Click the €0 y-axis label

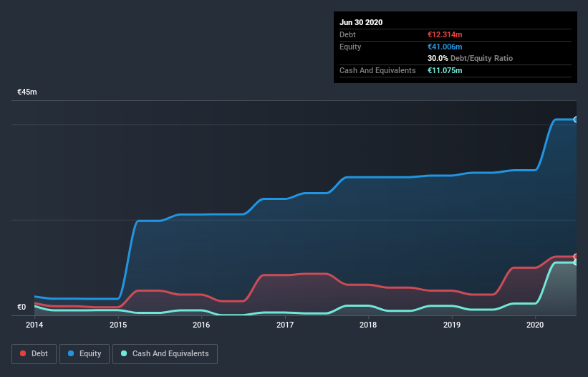21,307
